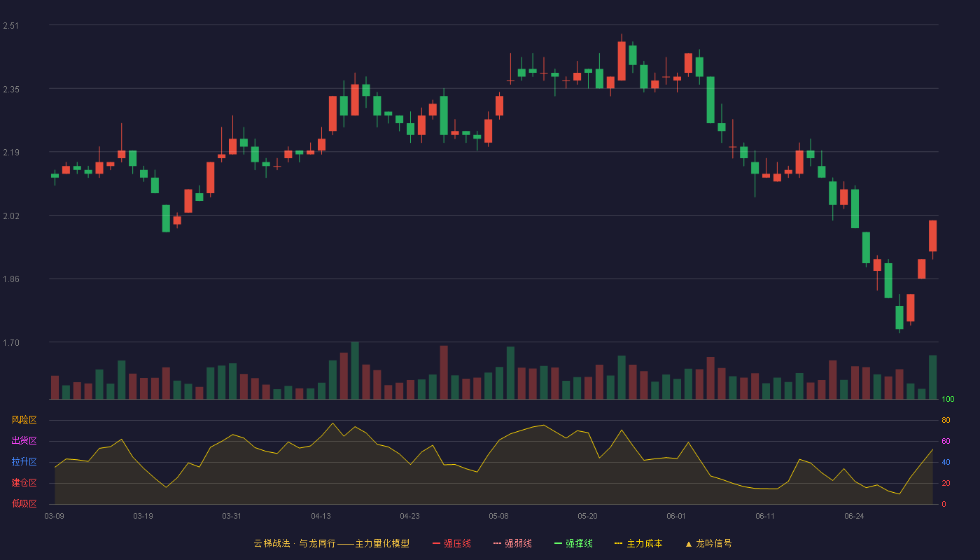Image resolution: width=980 pixels, height=560 pixels.
Task: Select the 低吸区 zone label
Action: (x=24, y=504)
